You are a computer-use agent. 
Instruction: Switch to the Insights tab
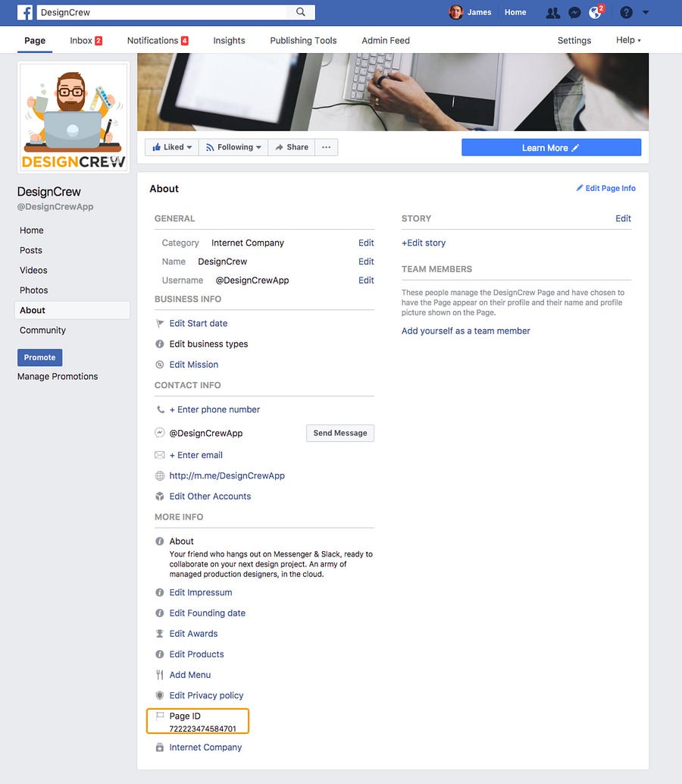[229, 40]
